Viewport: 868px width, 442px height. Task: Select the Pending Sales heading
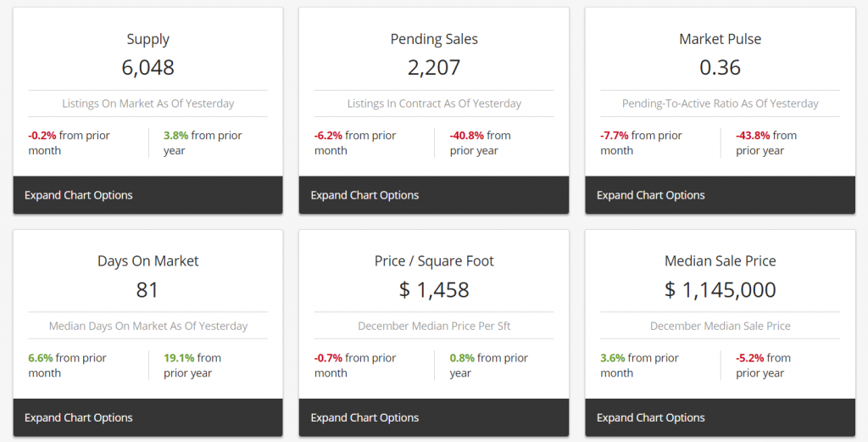click(x=434, y=39)
